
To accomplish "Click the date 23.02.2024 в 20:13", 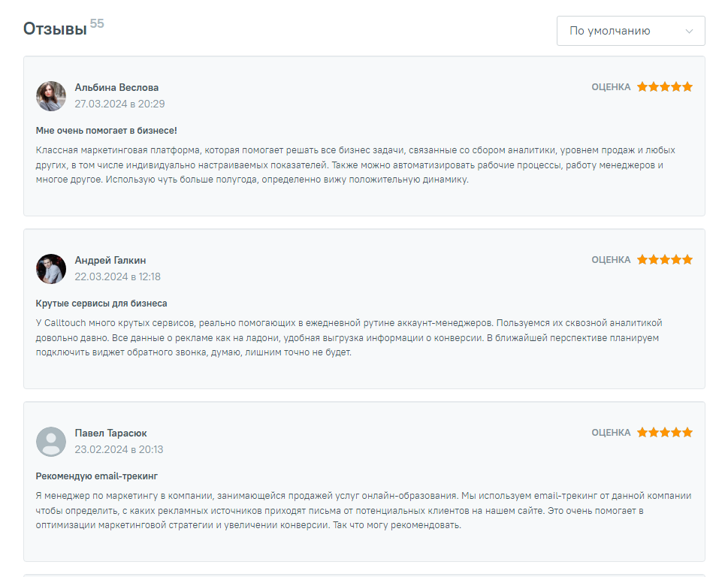I will [119, 449].
